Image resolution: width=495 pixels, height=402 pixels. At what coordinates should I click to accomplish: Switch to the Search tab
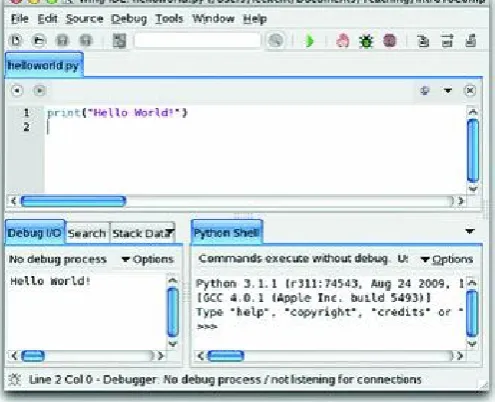pyautogui.click(x=87, y=233)
